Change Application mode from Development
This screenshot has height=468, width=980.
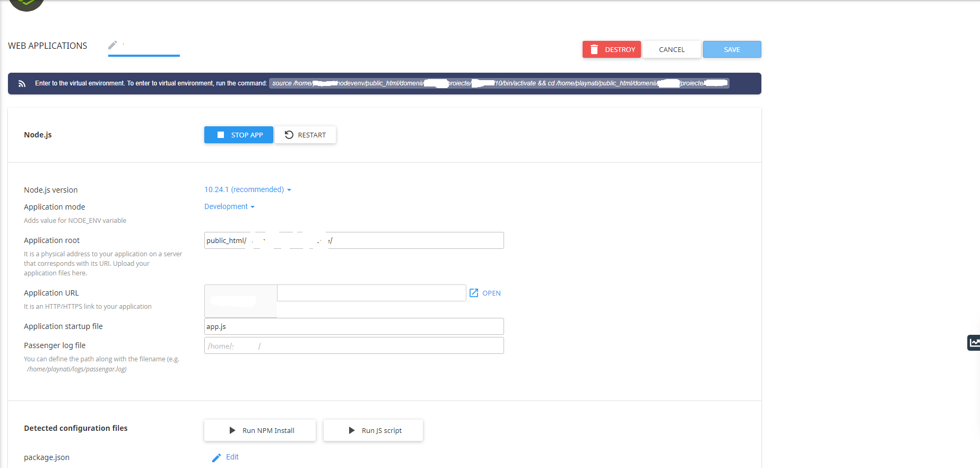point(229,206)
